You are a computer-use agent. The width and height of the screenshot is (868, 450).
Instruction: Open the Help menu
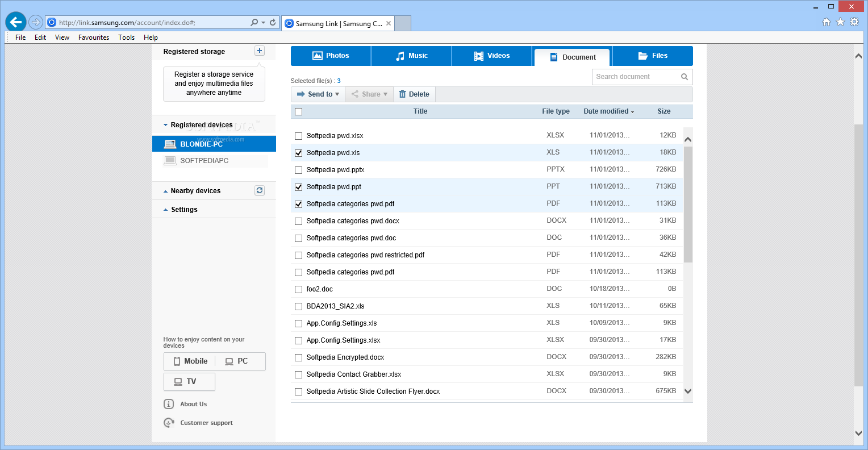(x=151, y=37)
